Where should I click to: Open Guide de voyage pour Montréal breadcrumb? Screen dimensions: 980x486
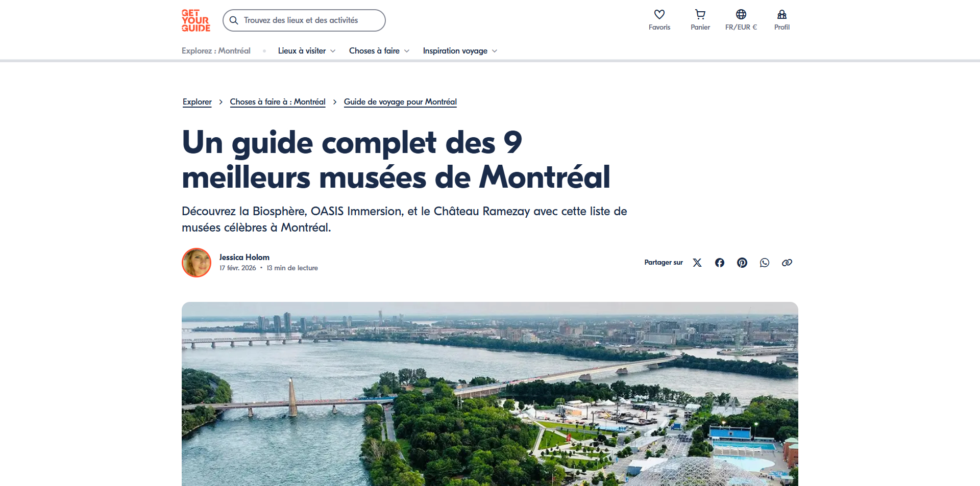click(x=400, y=102)
